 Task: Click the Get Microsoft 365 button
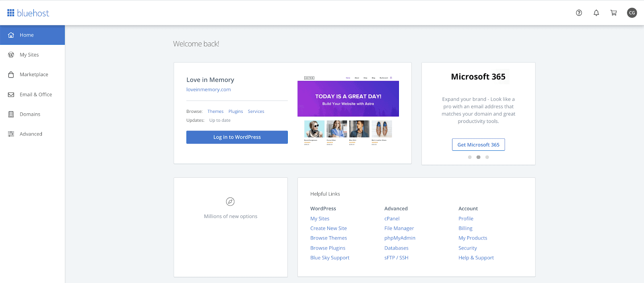(478, 145)
